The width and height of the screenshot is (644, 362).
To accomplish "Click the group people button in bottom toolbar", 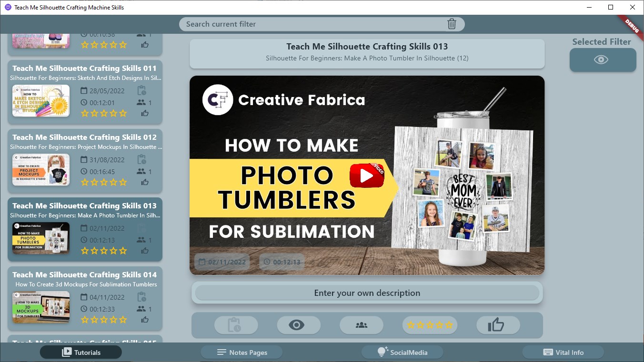I will (361, 325).
